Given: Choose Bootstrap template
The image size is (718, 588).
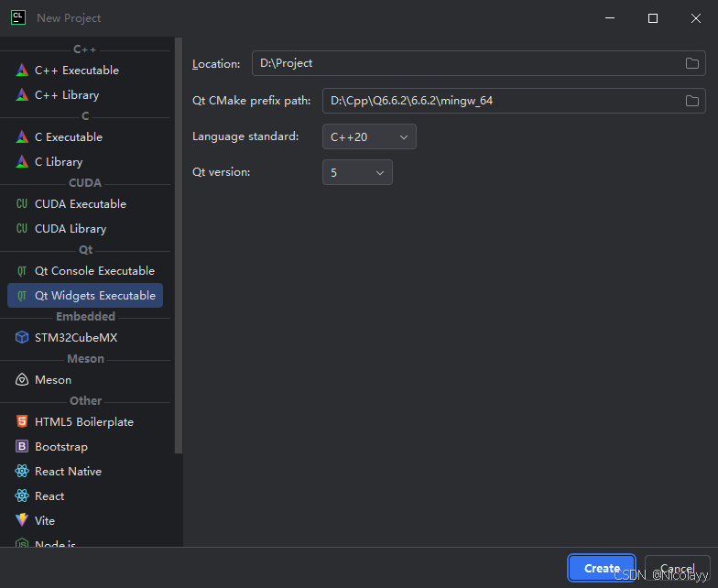Looking at the screenshot, I should pyautogui.click(x=85, y=447).
